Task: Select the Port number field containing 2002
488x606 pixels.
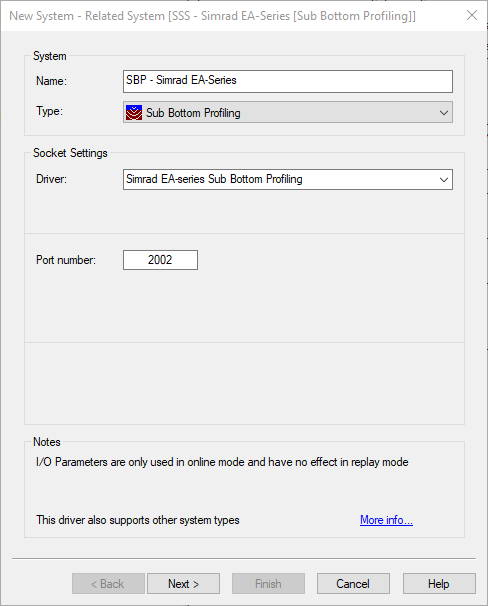Action: 160,260
